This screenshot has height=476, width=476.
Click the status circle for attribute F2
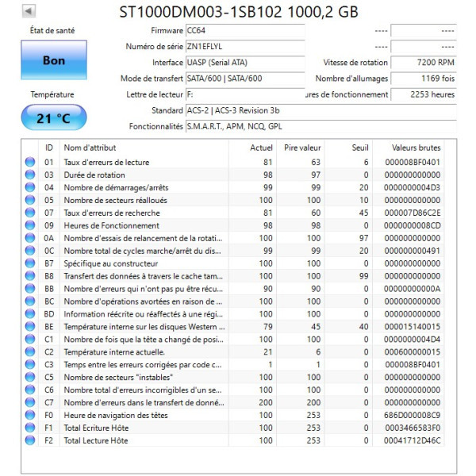tap(30, 440)
